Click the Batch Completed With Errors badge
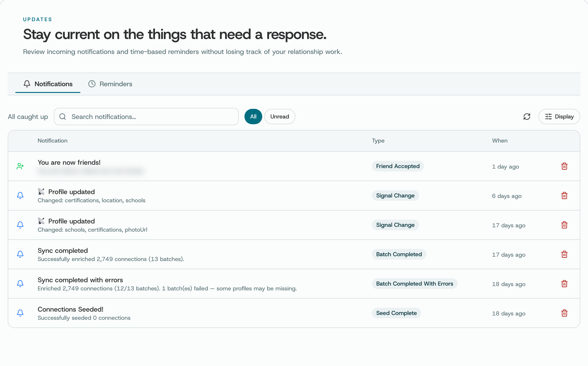 coord(414,284)
